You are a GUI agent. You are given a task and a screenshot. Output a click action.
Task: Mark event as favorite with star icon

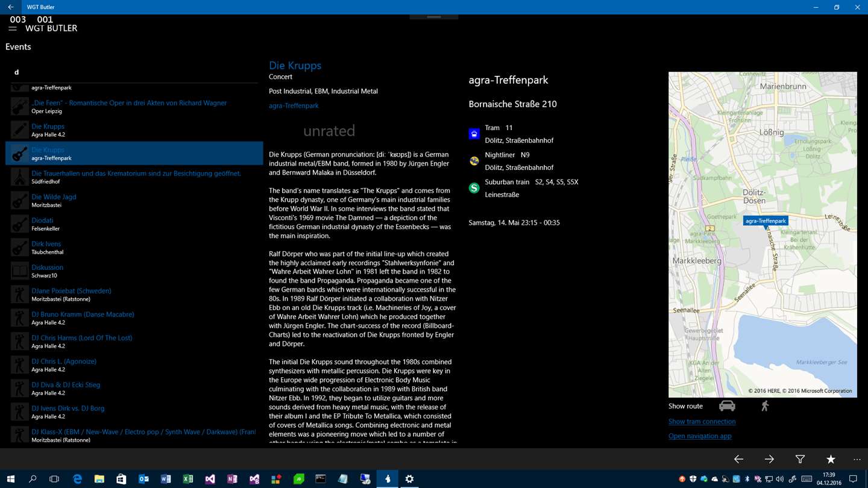(x=831, y=459)
